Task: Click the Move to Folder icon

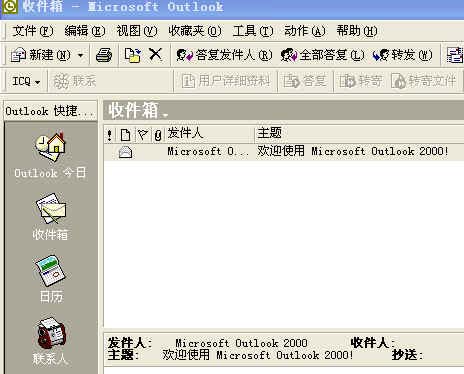Action: click(133, 55)
